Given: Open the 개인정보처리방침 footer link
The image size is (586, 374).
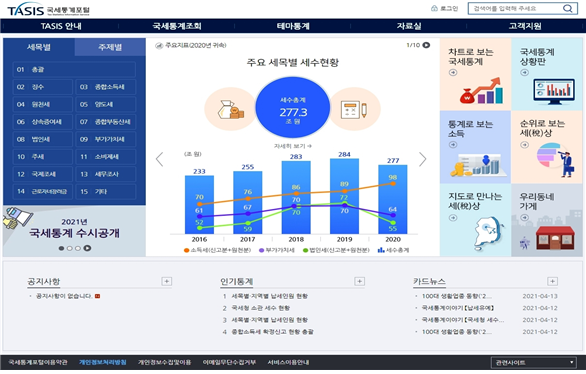Looking at the screenshot, I should tap(102, 362).
